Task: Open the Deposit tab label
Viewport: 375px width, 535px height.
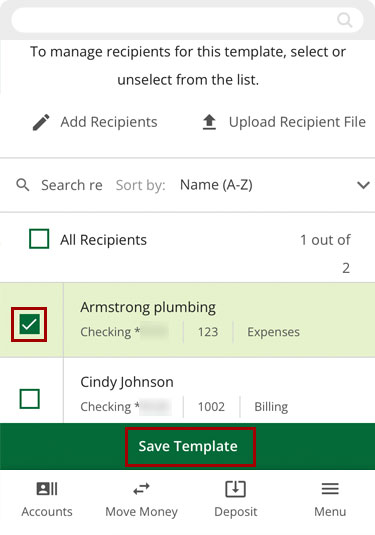Action: coord(235,512)
